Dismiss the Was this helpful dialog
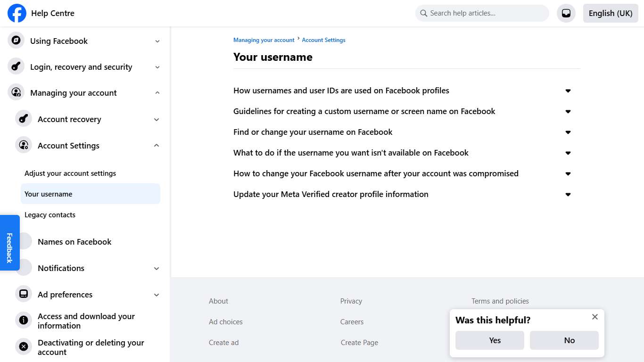Screen dimensions: 644x362 coord(594,317)
